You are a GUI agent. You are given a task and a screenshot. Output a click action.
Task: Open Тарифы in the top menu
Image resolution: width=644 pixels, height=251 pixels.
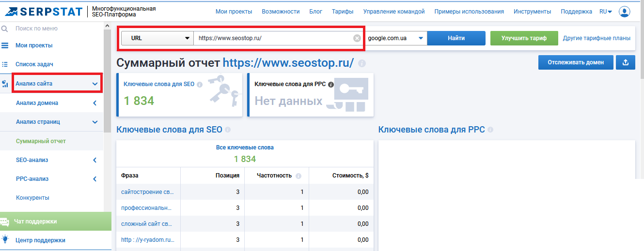click(x=343, y=12)
